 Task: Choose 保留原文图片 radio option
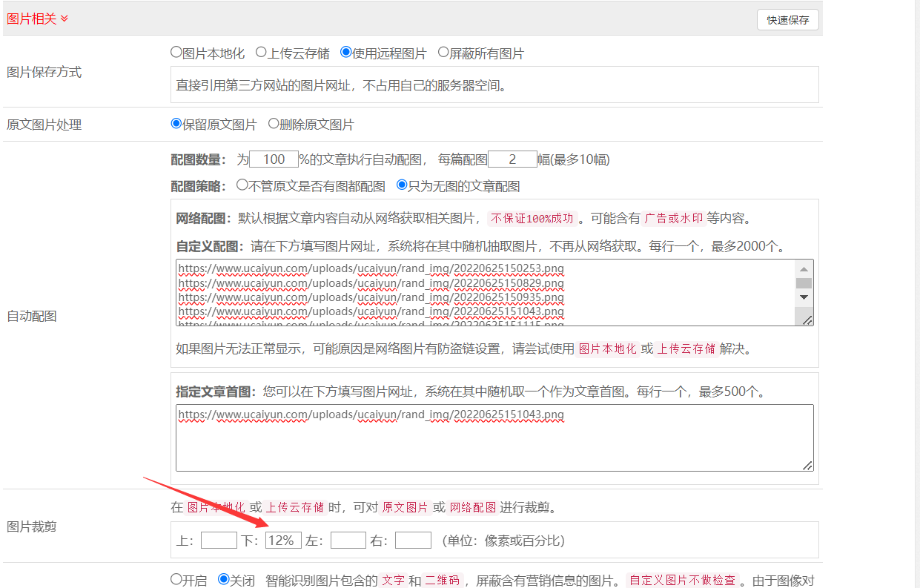tap(176, 124)
